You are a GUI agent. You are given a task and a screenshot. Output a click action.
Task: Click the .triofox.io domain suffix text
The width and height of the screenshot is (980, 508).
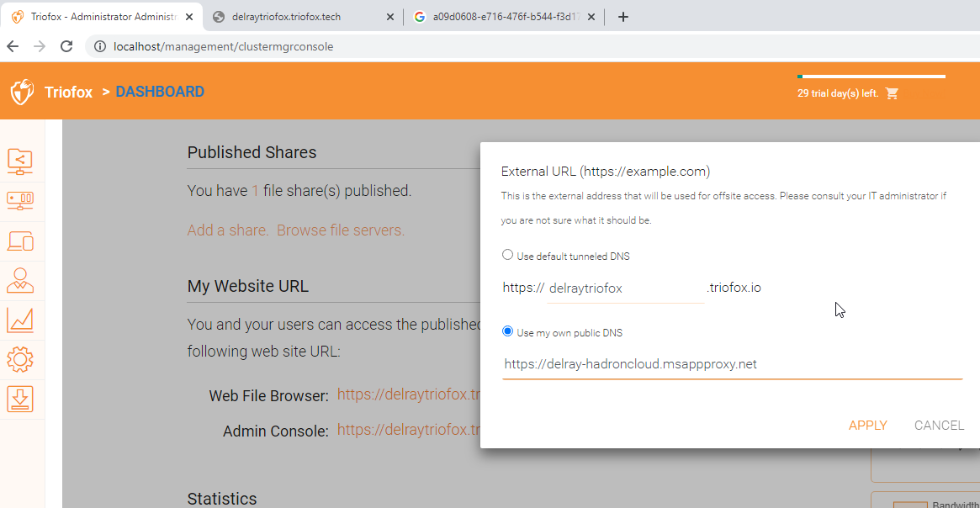(734, 288)
